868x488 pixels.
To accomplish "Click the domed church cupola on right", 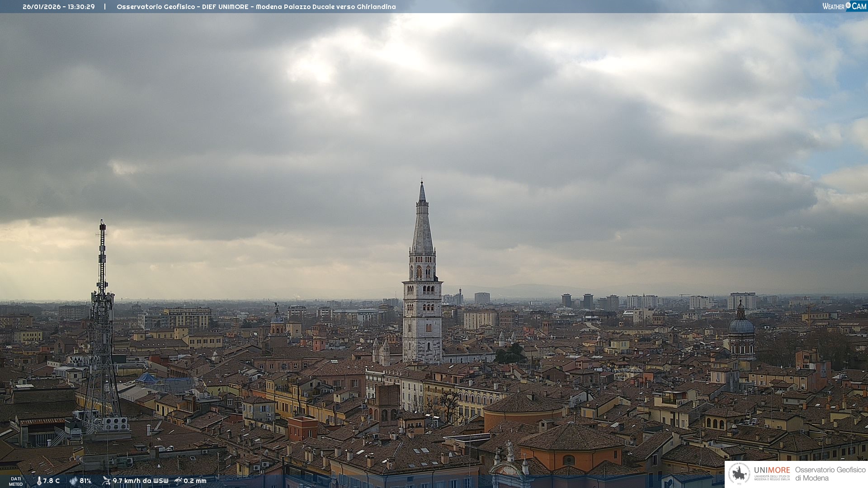I will (x=741, y=325).
